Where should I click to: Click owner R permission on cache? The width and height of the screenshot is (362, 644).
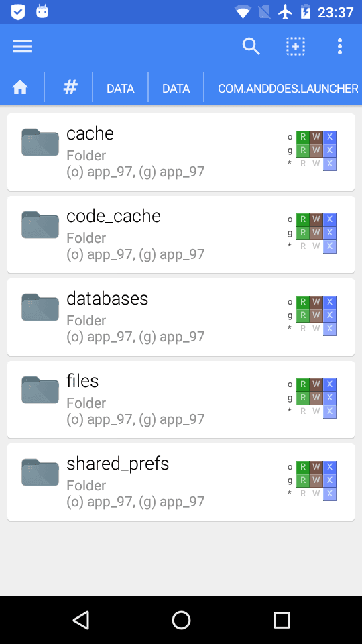tap(303, 137)
